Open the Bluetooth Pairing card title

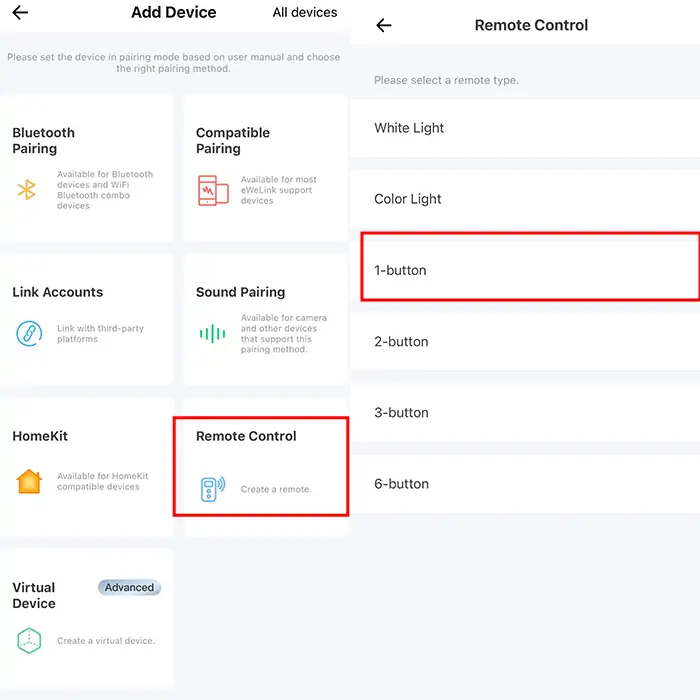(44, 141)
